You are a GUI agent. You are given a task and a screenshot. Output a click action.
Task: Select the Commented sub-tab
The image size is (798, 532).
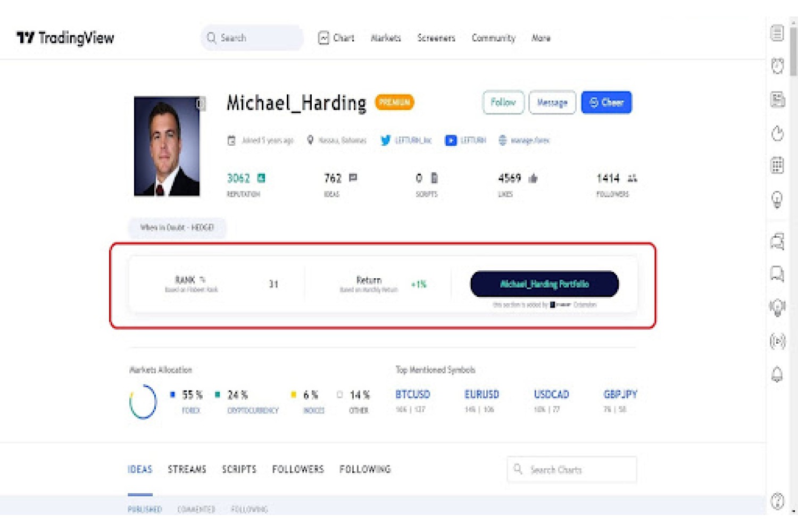click(196, 509)
